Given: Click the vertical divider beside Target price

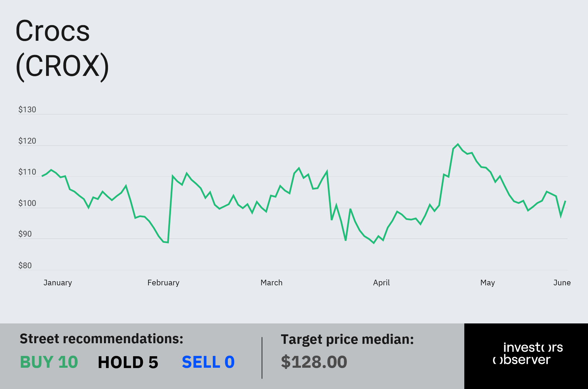Looking at the screenshot, I should (x=262, y=358).
